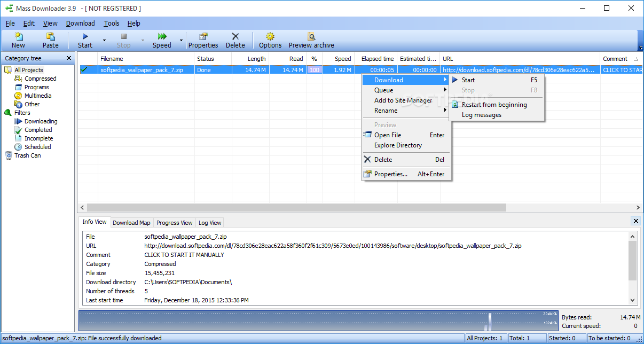Switch to the Info View tab

point(95,222)
